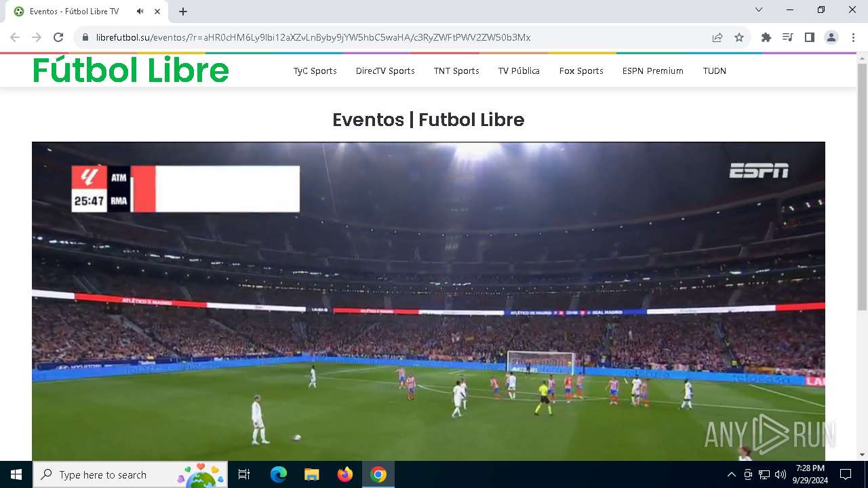Close the Eventos - Fútbol Libre TV tab

click(x=157, y=12)
